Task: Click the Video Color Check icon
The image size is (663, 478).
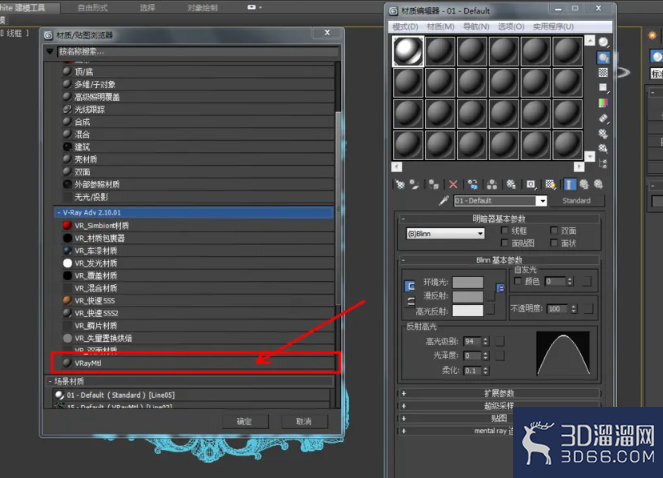Action: [x=603, y=103]
